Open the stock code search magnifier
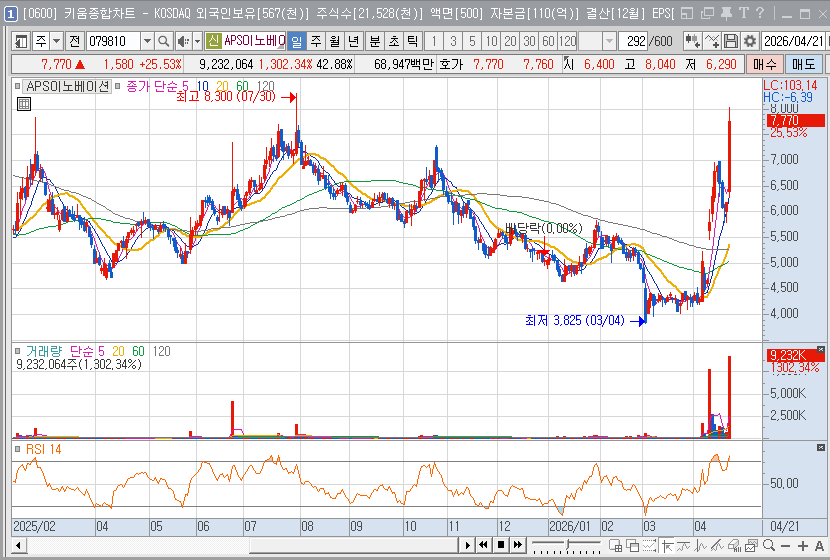This screenshot has width=830, height=560. [x=164, y=41]
